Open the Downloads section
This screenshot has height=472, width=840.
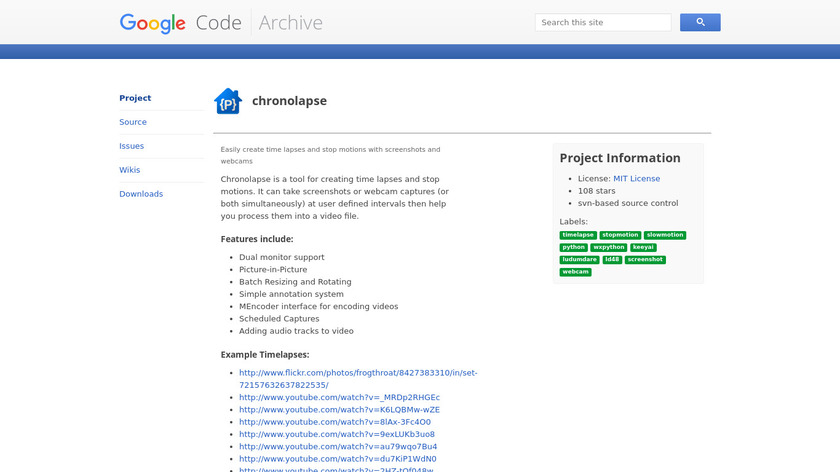pos(141,194)
